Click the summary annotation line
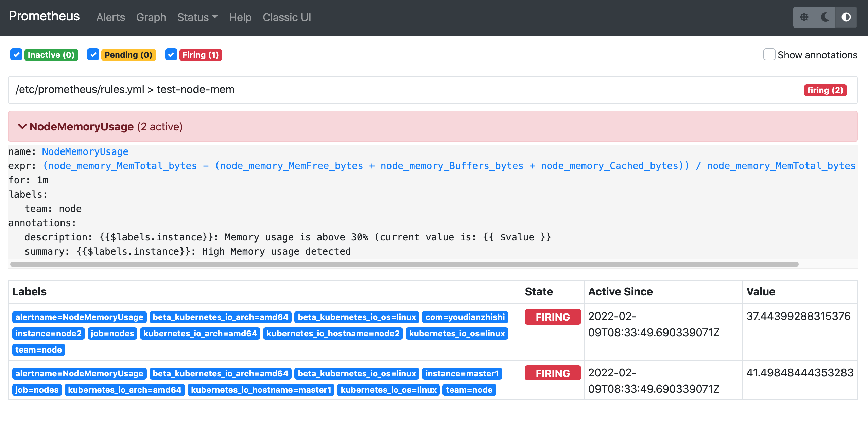 click(188, 251)
